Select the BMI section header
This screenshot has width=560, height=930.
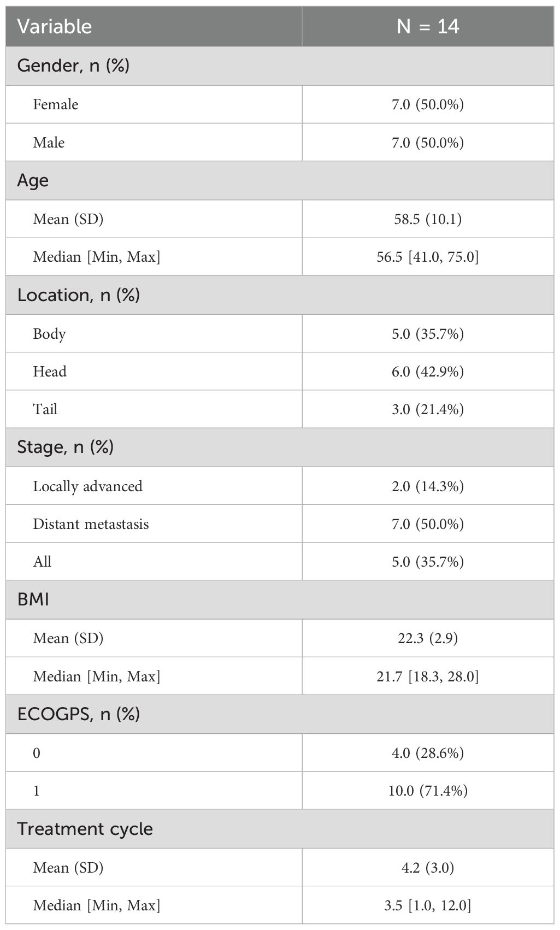[33, 599]
